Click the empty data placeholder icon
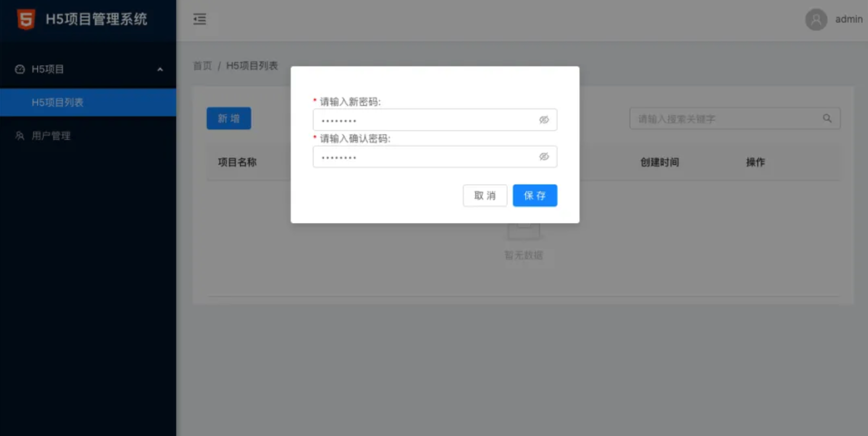The height and width of the screenshot is (436, 868). coord(523,231)
